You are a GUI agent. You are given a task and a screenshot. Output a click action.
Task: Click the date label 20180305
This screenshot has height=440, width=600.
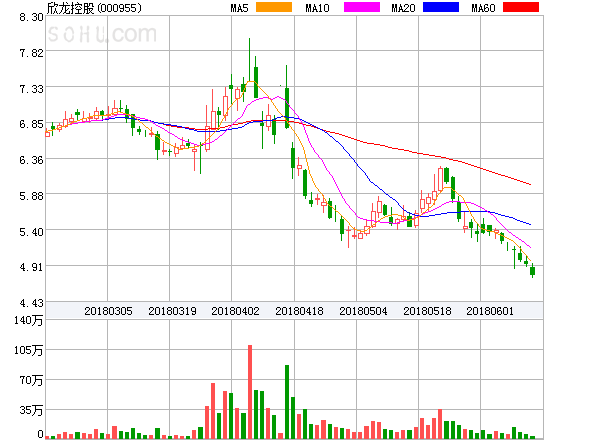click(x=108, y=311)
